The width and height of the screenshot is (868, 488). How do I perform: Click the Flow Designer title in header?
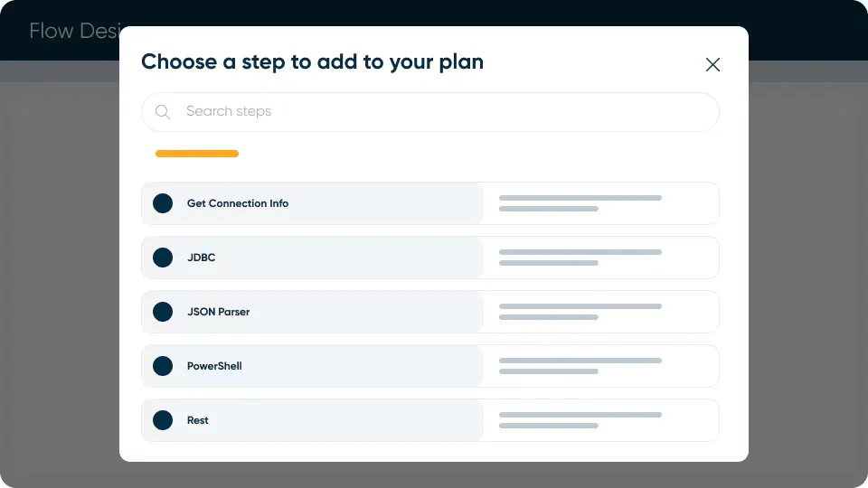click(x=74, y=32)
